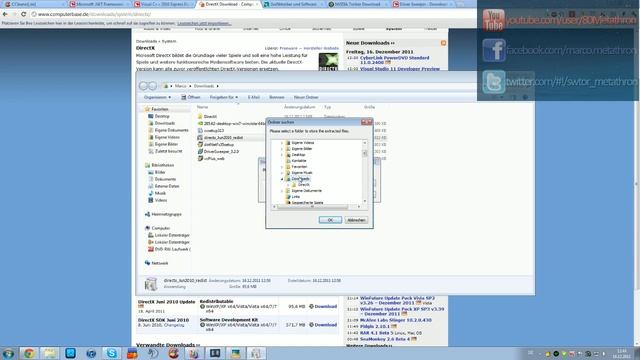Switch to CCleaner browser tab

pos(34,4)
